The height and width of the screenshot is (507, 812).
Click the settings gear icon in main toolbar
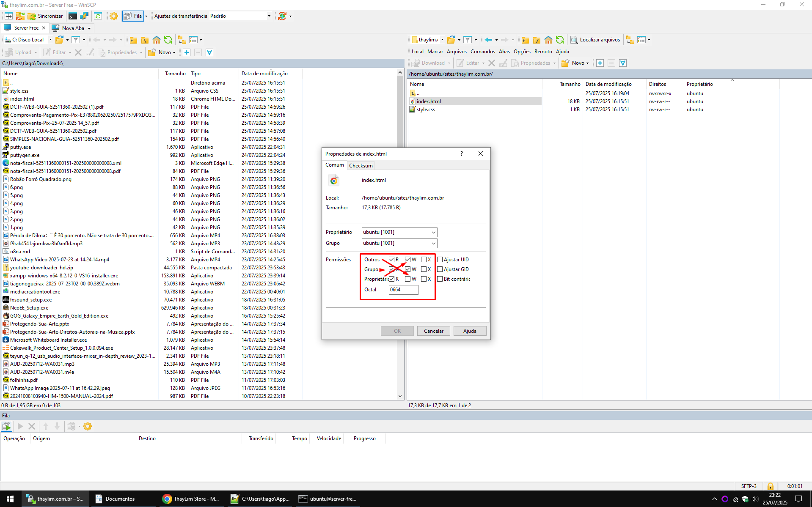point(114,16)
